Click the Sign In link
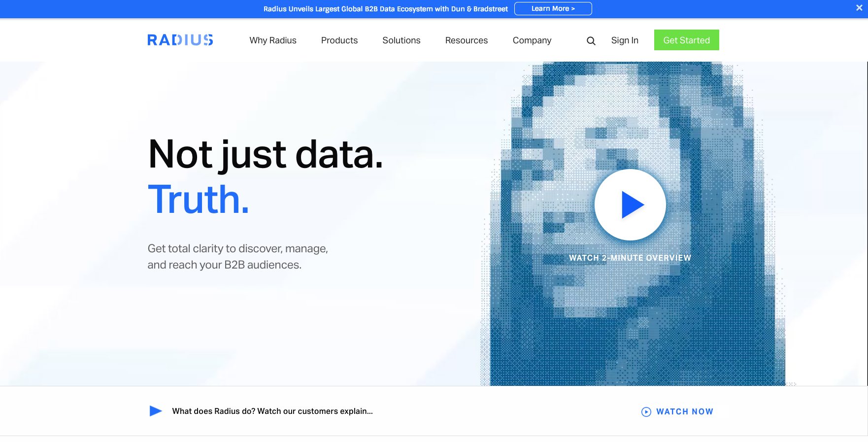868x442 pixels. click(x=625, y=40)
